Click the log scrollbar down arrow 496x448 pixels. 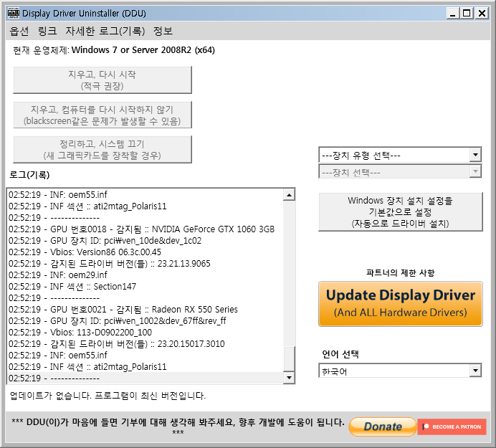click(x=289, y=378)
